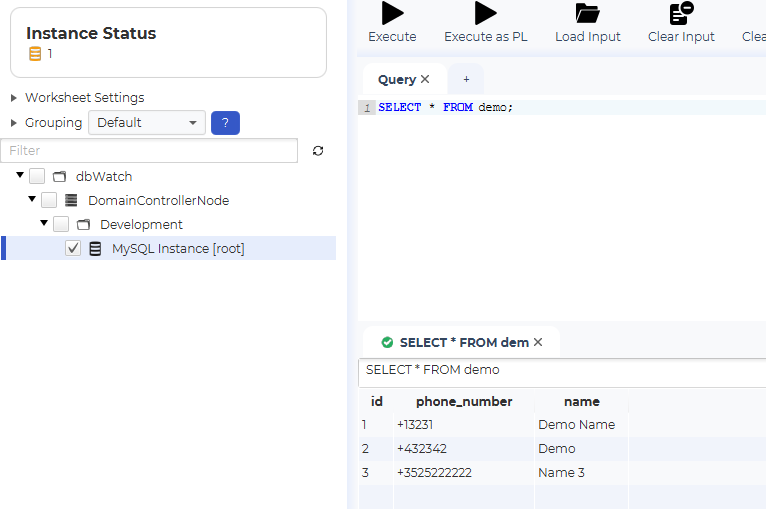The width and height of the screenshot is (766, 509).
Task: Collapse the DomainControllerNode tree node
Action: 32,199
